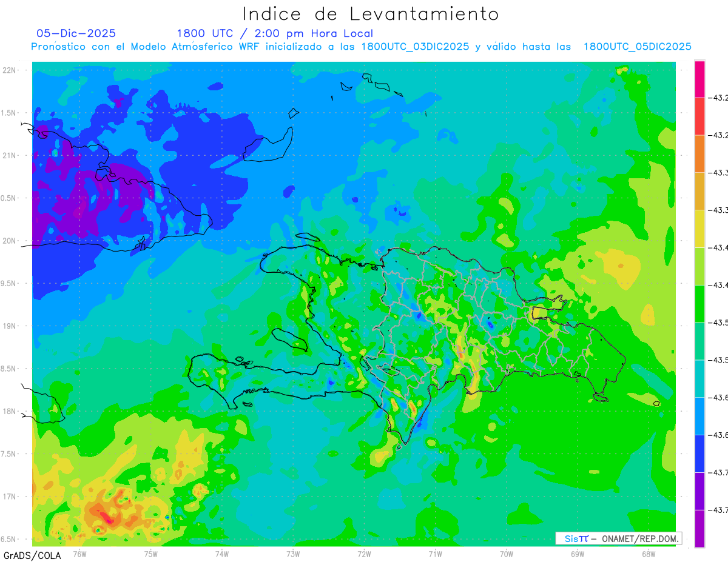Click the "20N" latitude label

pos(8,241)
